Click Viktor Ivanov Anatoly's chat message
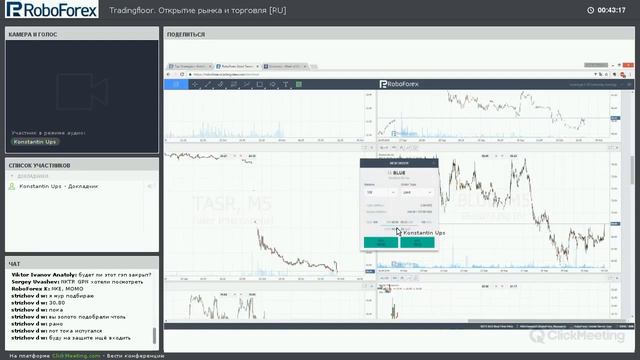 (81, 275)
